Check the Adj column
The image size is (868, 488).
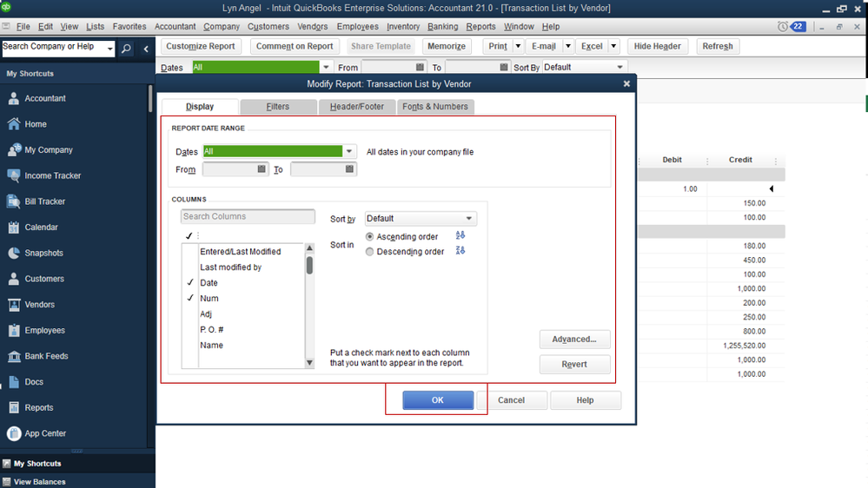[x=190, y=313]
